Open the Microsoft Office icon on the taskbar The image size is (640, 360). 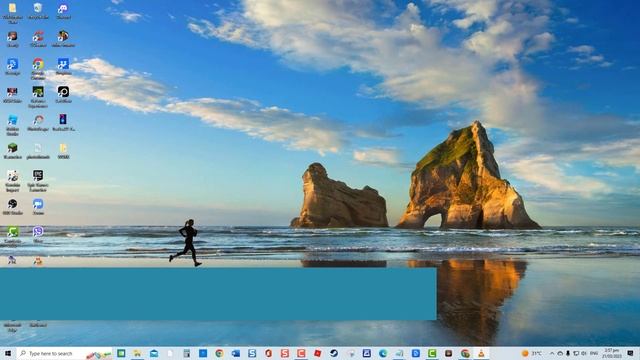[268, 353]
